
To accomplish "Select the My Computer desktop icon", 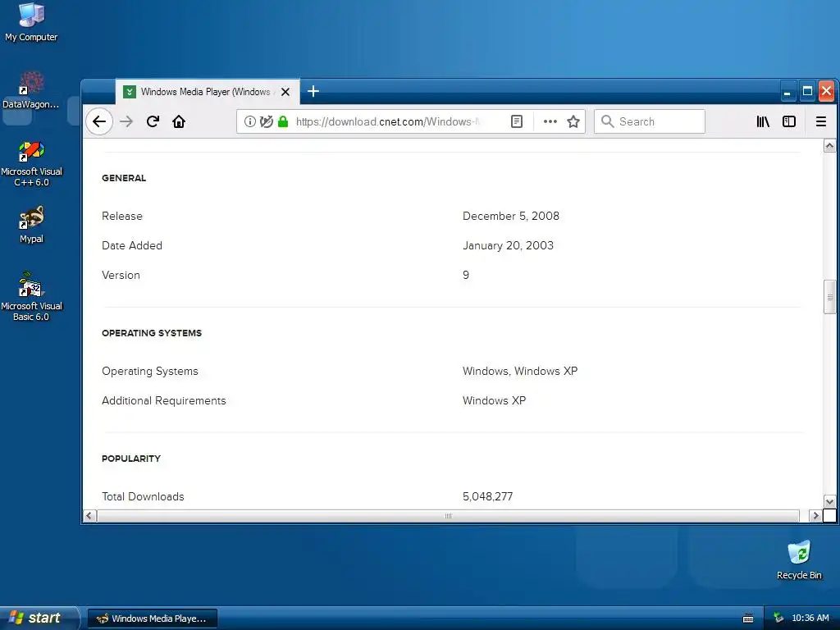I will 31,22.
